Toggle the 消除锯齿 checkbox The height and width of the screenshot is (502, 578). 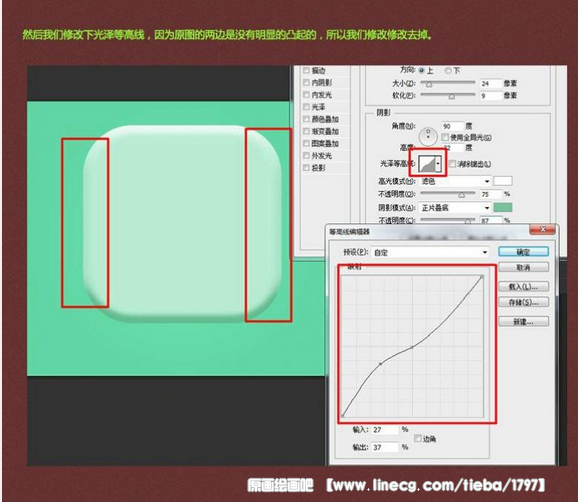(452, 164)
